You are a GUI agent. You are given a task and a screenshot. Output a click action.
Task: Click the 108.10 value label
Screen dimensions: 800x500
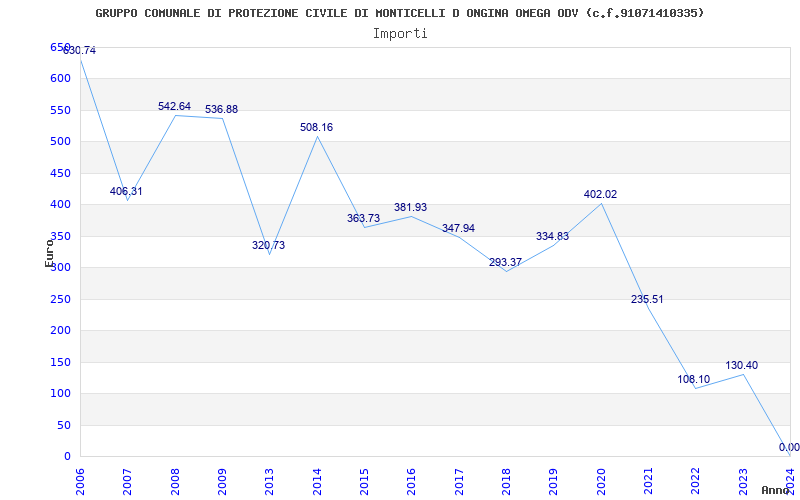click(x=693, y=379)
